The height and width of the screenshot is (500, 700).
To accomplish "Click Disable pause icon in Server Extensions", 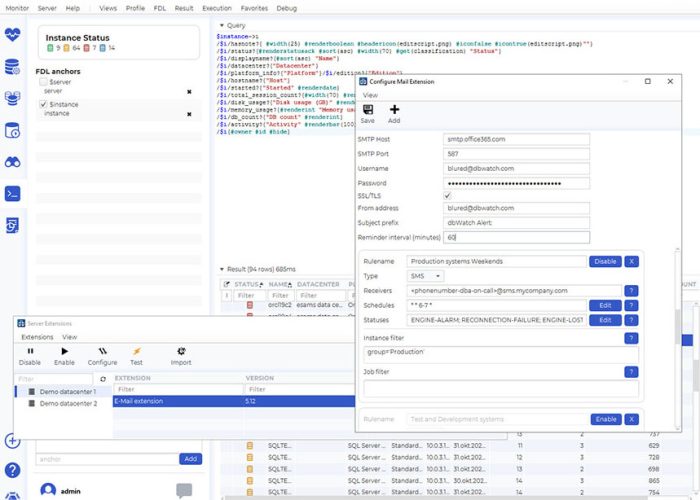I will pos(30,356).
